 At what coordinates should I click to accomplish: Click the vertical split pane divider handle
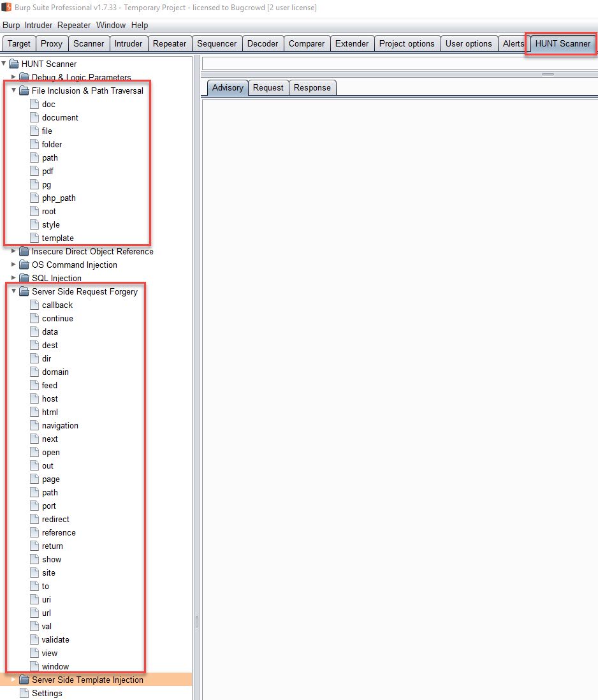point(197,622)
